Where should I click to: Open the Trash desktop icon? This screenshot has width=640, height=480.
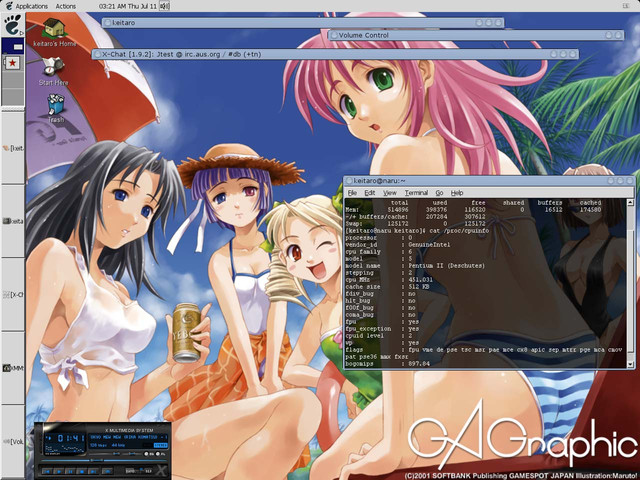56,108
